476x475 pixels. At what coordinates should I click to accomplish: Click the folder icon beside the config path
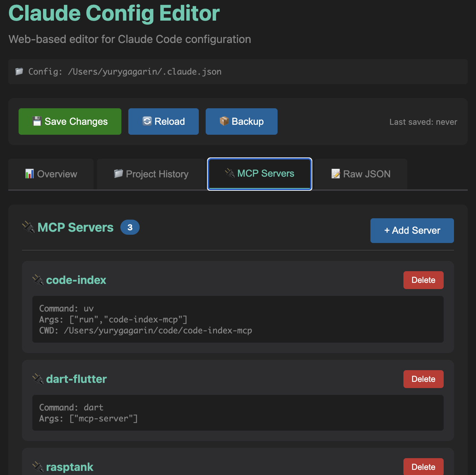click(x=19, y=71)
